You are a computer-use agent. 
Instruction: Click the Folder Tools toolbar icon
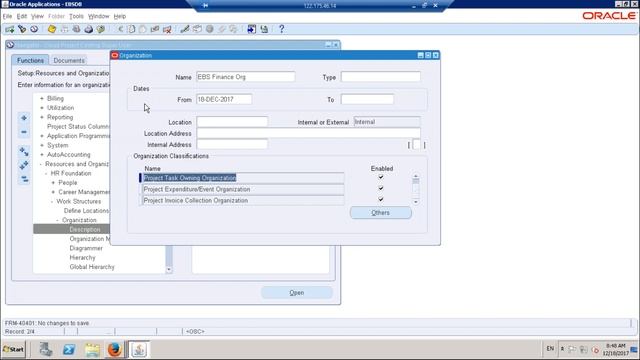[x=233, y=29]
